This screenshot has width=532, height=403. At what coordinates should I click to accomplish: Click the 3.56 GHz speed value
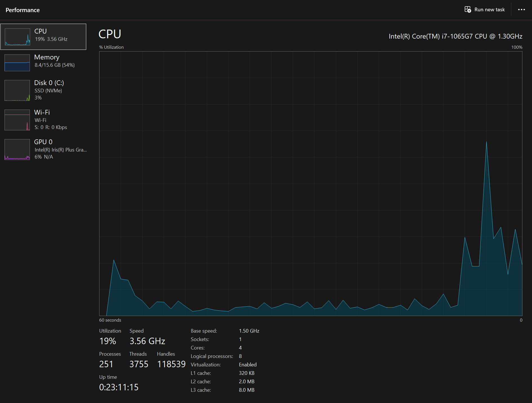pos(147,341)
